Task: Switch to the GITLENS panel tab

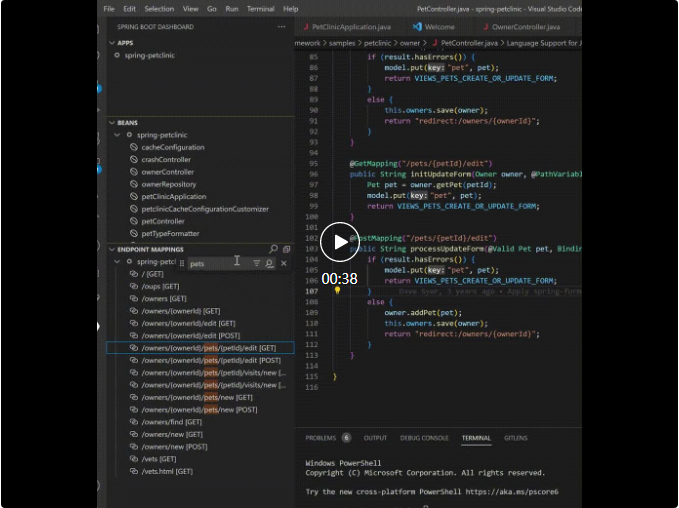Action: pyautogui.click(x=515, y=438)
